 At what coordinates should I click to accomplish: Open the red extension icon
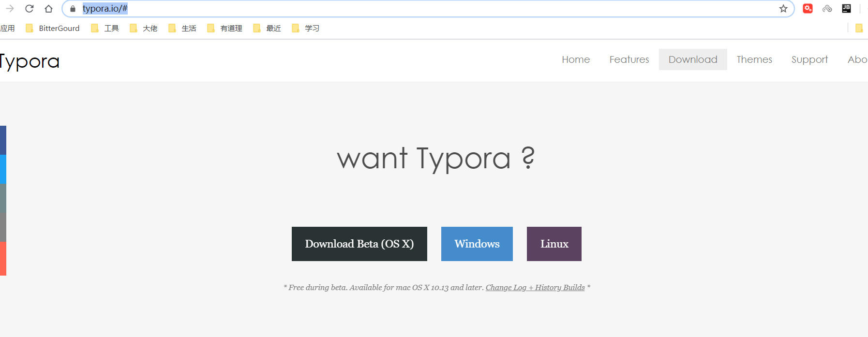tap(808, 9)
